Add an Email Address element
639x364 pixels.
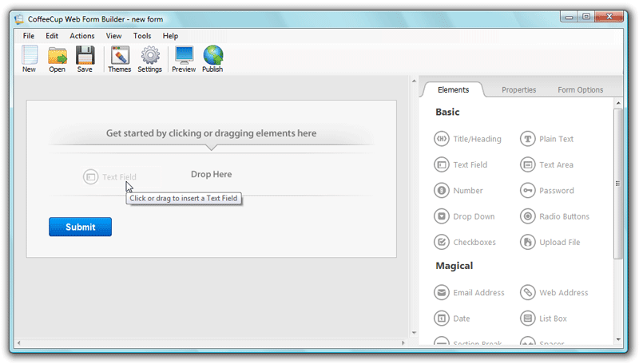469,293
